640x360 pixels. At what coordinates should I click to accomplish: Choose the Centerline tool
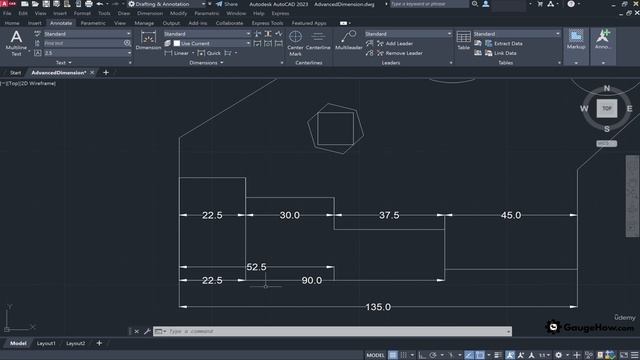pos(318,41)
